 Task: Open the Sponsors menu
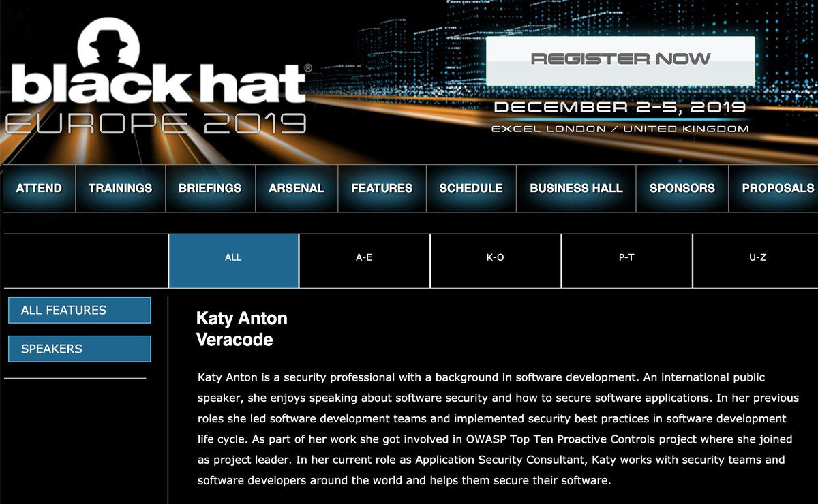click(682, 188)
